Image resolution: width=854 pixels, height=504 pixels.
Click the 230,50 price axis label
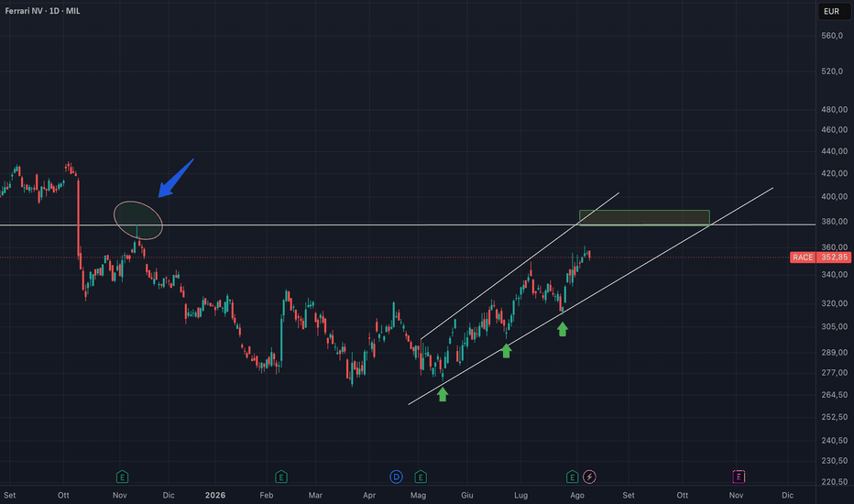click(835, 460)
